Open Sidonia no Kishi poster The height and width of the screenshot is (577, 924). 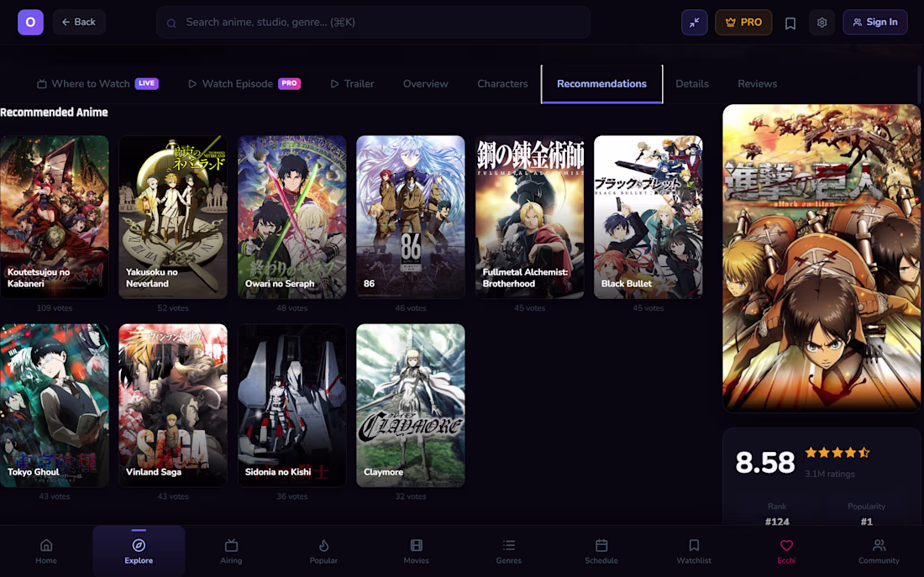[291, 406]
